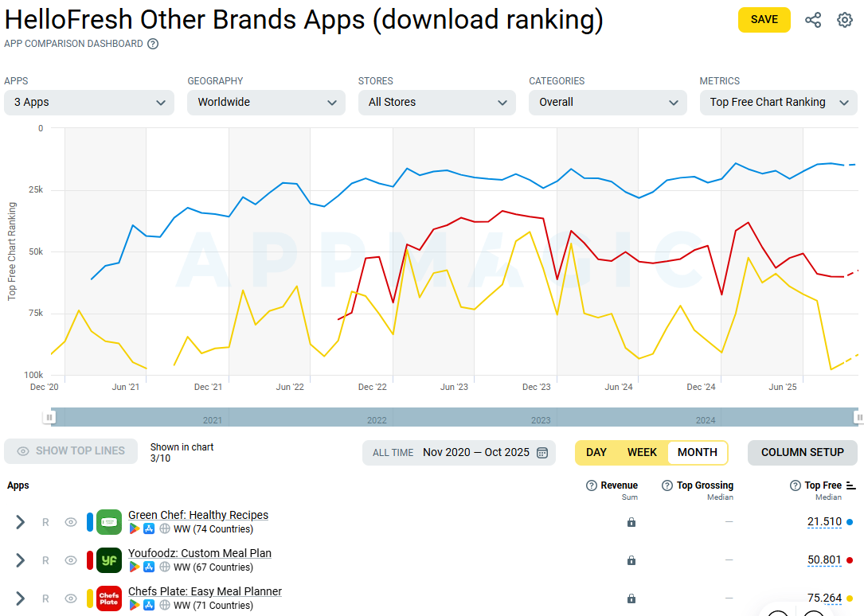
Task: Click left handle of timeline range slider
Action: click(49, 417)
